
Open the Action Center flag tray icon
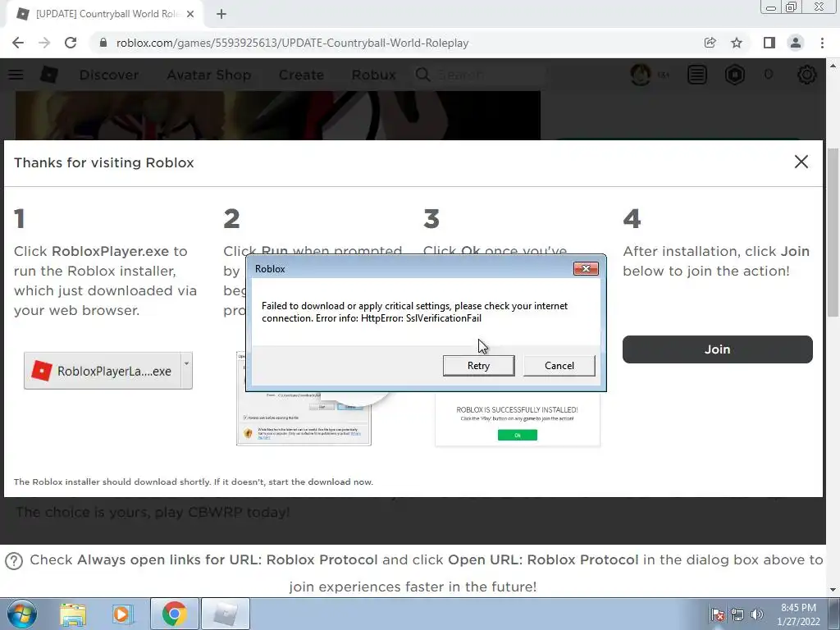(717, 614)
